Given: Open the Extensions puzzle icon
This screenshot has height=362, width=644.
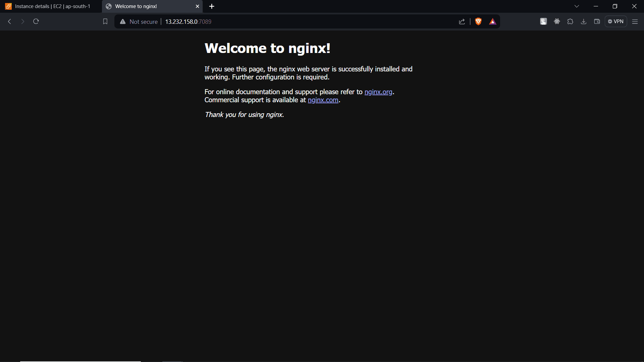Looking at the screenshot, I should tap(570, 21).
